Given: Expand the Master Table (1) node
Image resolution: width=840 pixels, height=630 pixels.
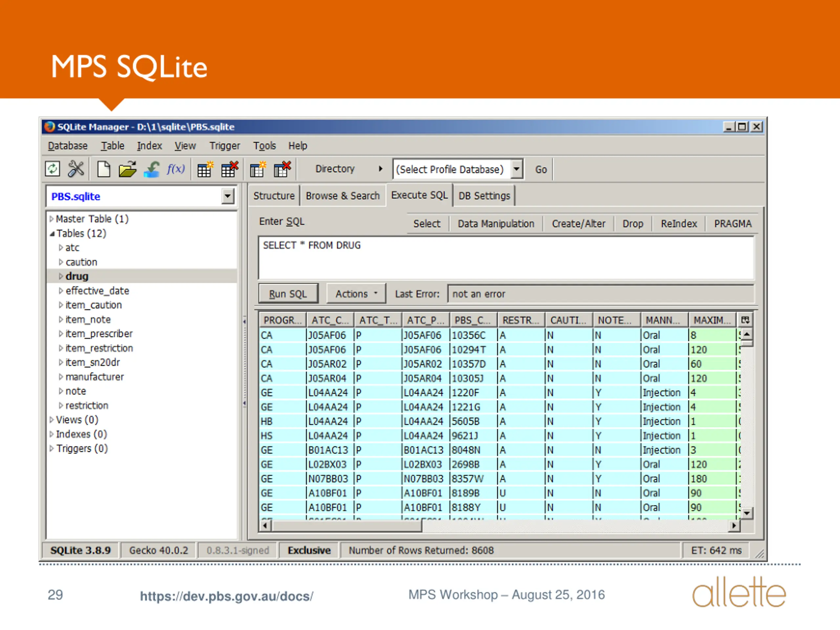Looking at the screenshot, I should click(52, 219).
